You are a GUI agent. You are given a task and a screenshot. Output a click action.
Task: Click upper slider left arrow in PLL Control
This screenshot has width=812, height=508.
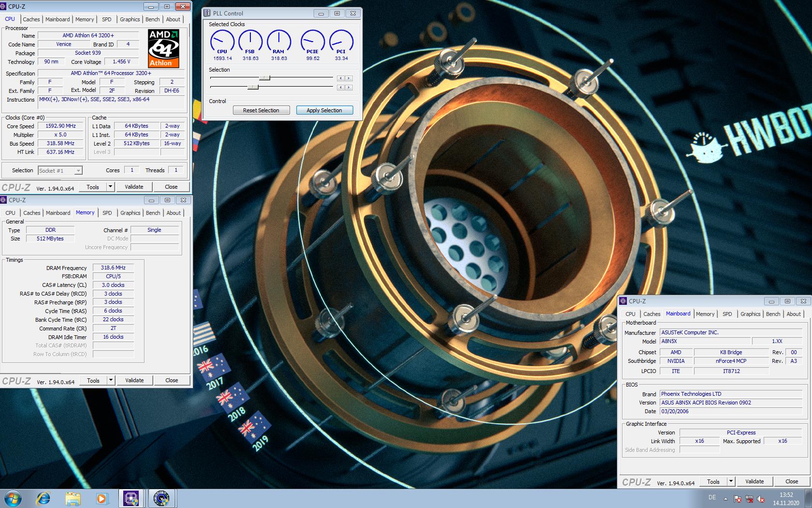click(341, 78)
